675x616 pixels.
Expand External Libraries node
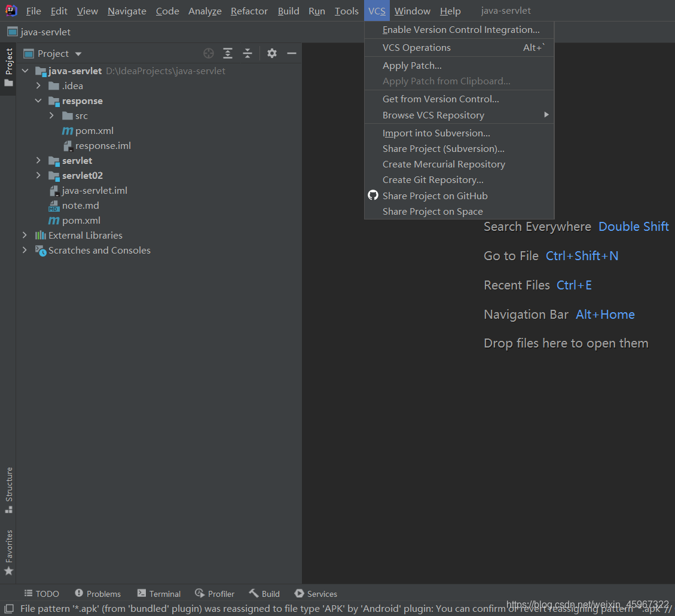[x=25, y=235]
